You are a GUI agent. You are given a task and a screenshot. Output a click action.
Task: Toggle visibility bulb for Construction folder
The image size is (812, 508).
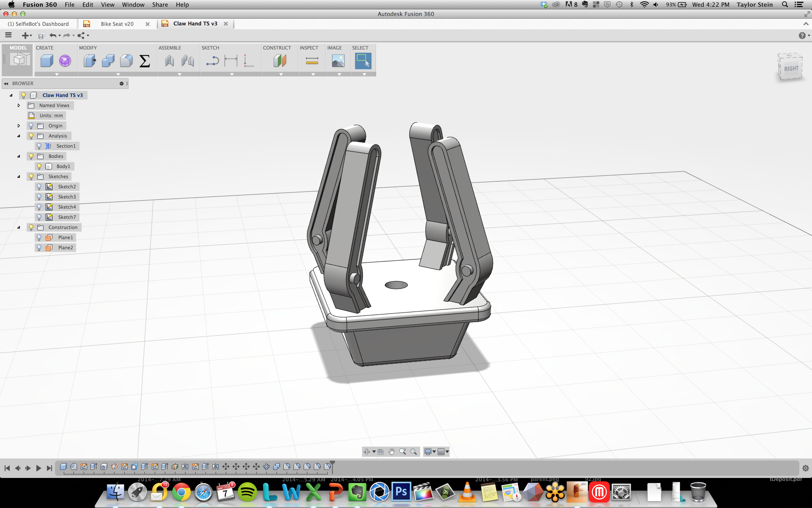point(31,227)
